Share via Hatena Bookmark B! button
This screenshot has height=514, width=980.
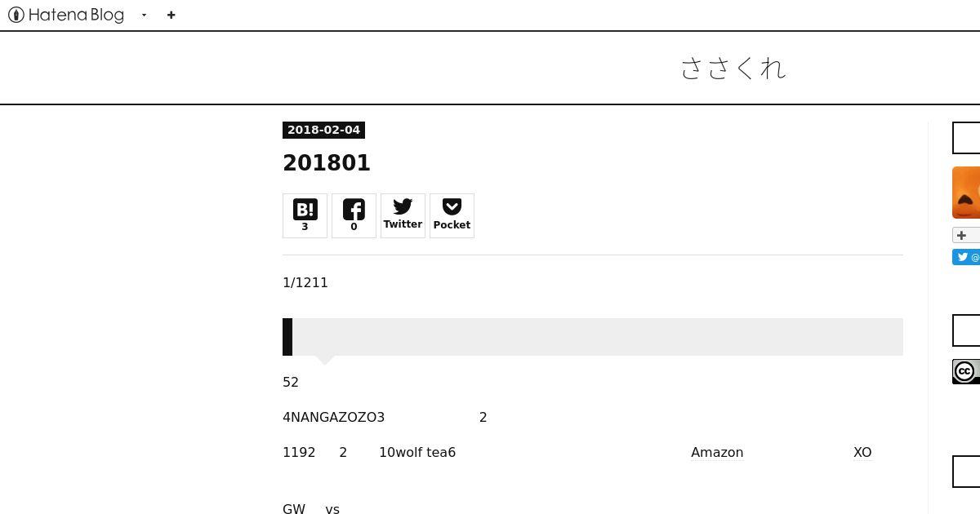coord(305,215)
